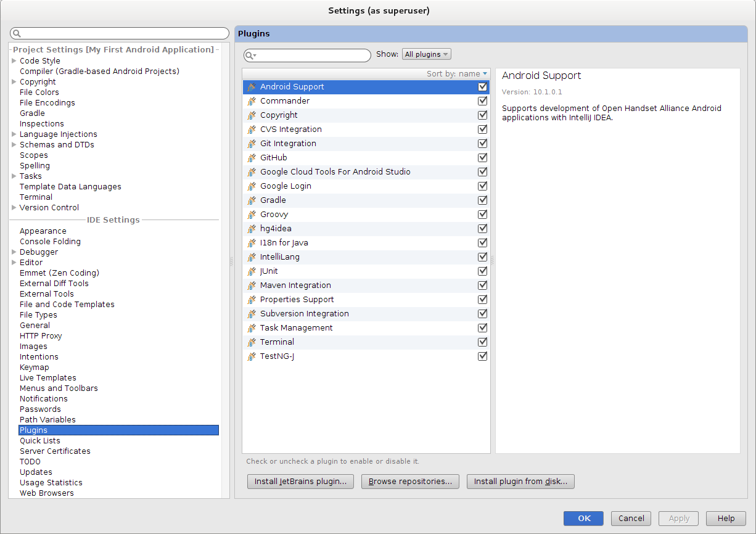This screenshot has height=534, width=756.
Task: Click the Cancel button
Action: [631, 519]
